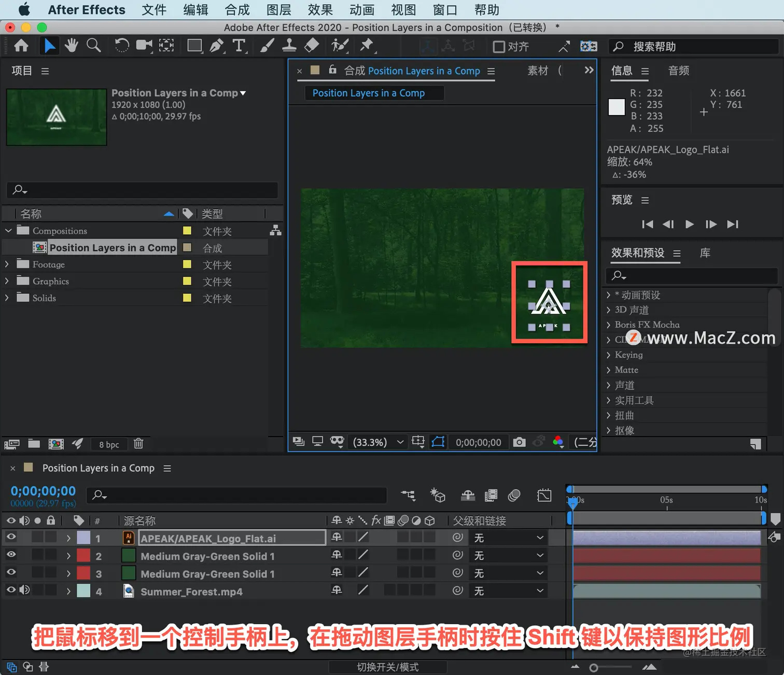Hide the Summer_Forest.mp4 layer with eye toggle
This screenshot has width=784, height=675.
(x=11, y=590)
